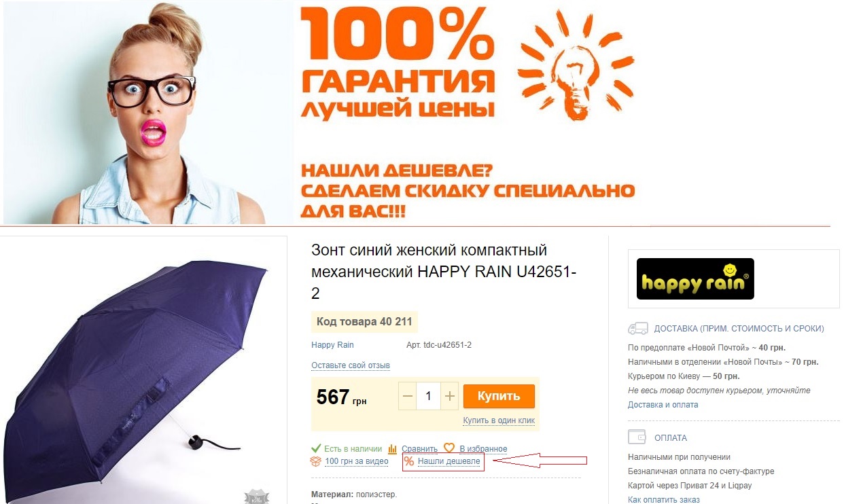The width and height of the screenshot is (844, 504).
Task: Open the Happy Rain brand link
Action: 332,345
